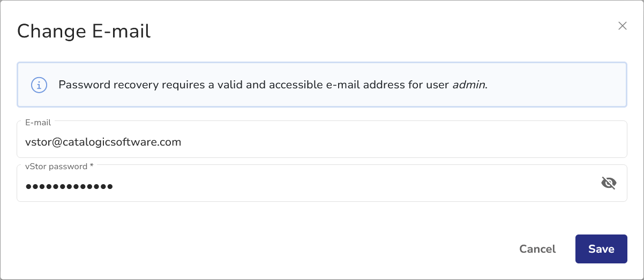The width and height of the screenshot is (644, 280).
Task: Close the Change E-mail dialog
Action: click(622, 26)
